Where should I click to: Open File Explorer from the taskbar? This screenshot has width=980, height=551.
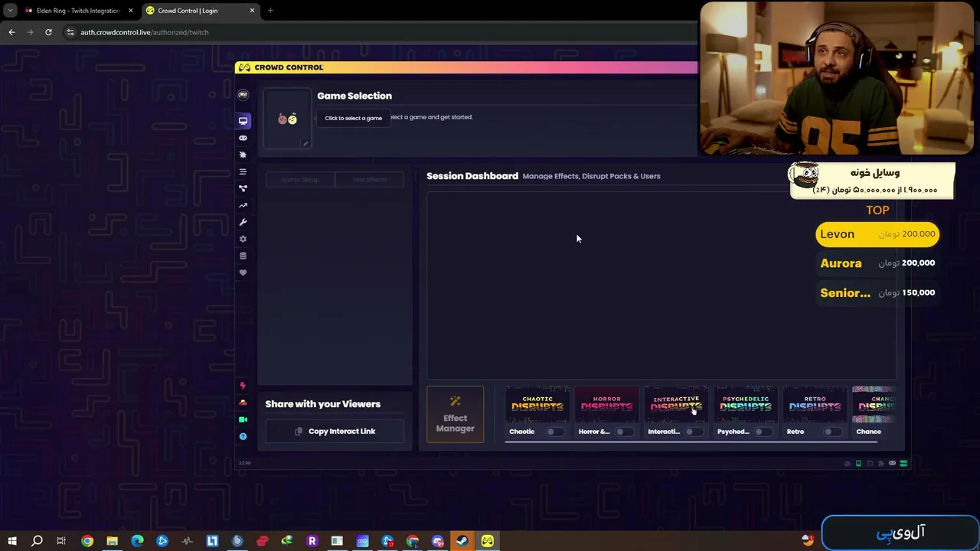[x=112, y=541]
